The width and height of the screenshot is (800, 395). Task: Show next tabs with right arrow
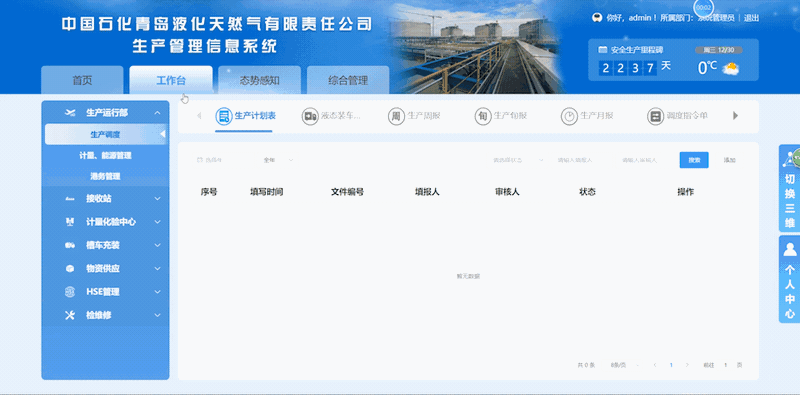tap(735, 116)
